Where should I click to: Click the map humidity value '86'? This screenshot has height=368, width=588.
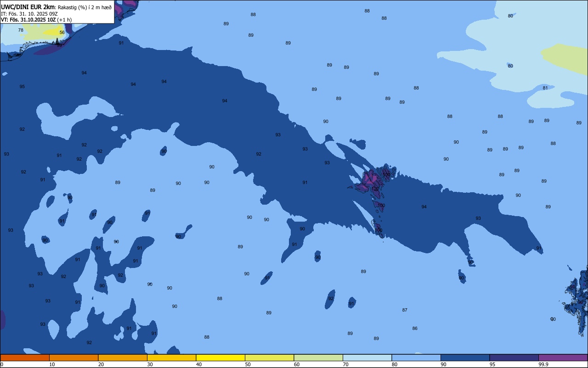(x=415, y=329)
